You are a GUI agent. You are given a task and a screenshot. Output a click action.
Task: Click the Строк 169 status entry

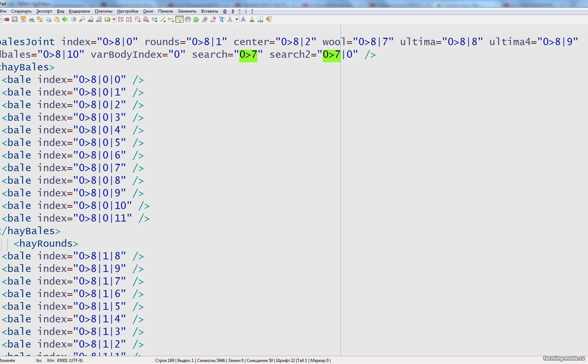click(x=164, y=360)
